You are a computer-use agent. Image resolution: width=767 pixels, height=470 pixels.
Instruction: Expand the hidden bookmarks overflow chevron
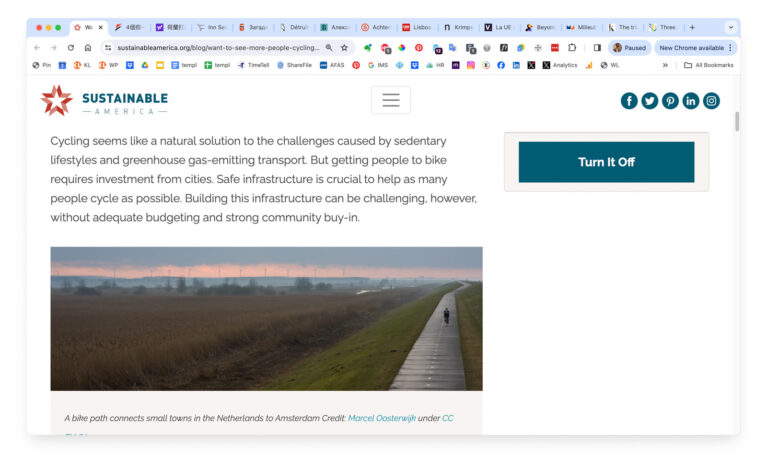tap(665, 65)
